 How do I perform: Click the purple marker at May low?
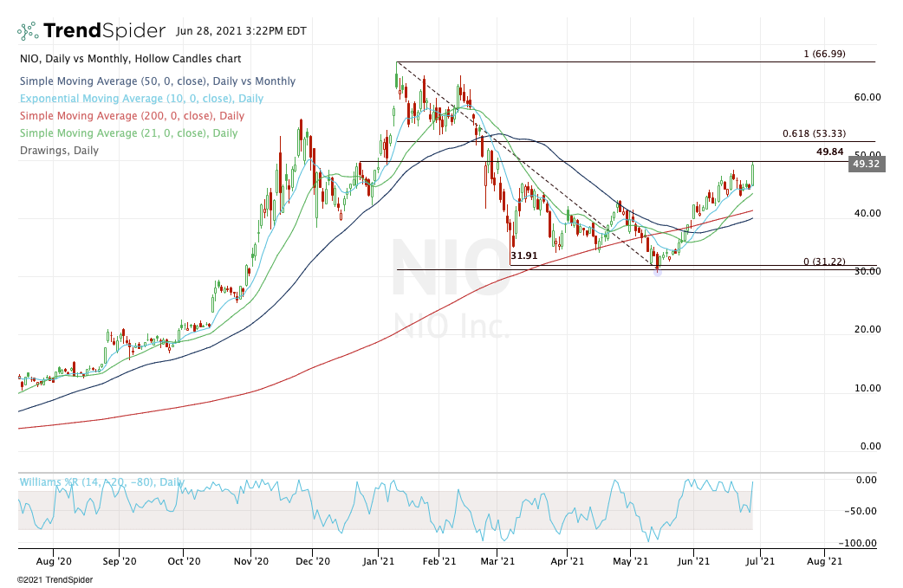(657, 271)
